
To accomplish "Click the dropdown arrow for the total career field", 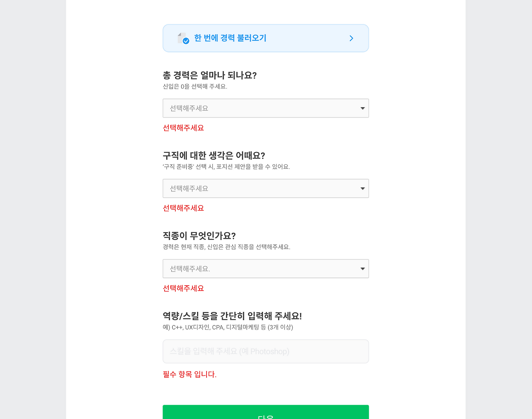I will pyautogui.click(x=362, y=108).
